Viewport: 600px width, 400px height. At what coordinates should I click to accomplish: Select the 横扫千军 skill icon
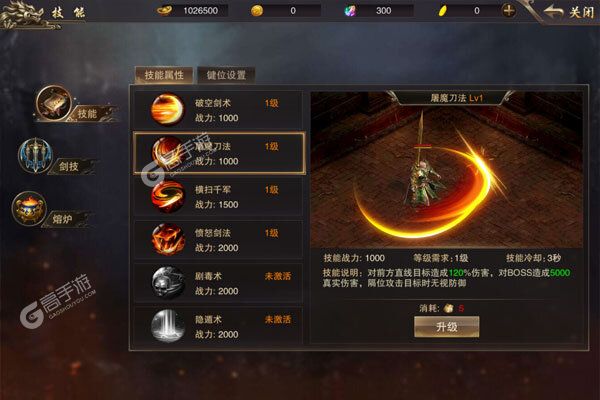168,196
